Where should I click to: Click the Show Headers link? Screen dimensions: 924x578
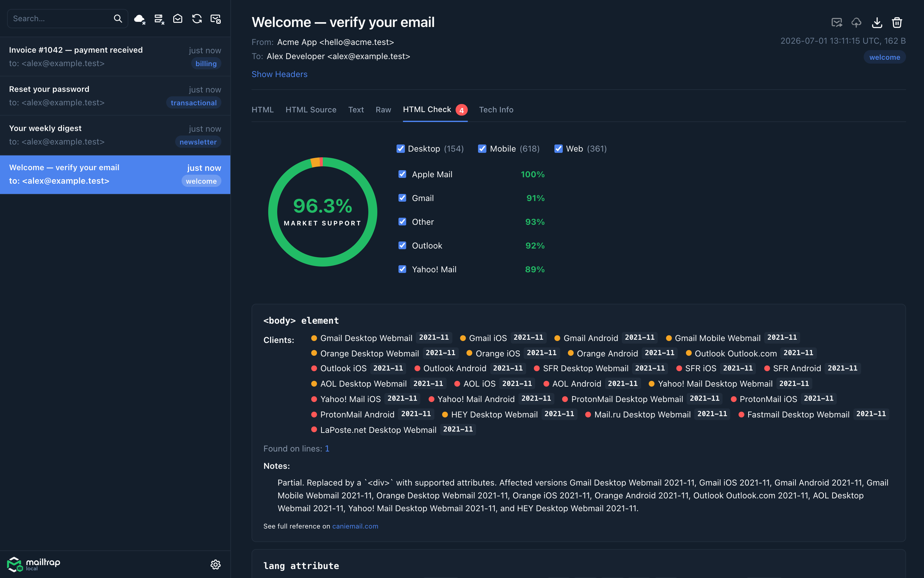(279, 74)
